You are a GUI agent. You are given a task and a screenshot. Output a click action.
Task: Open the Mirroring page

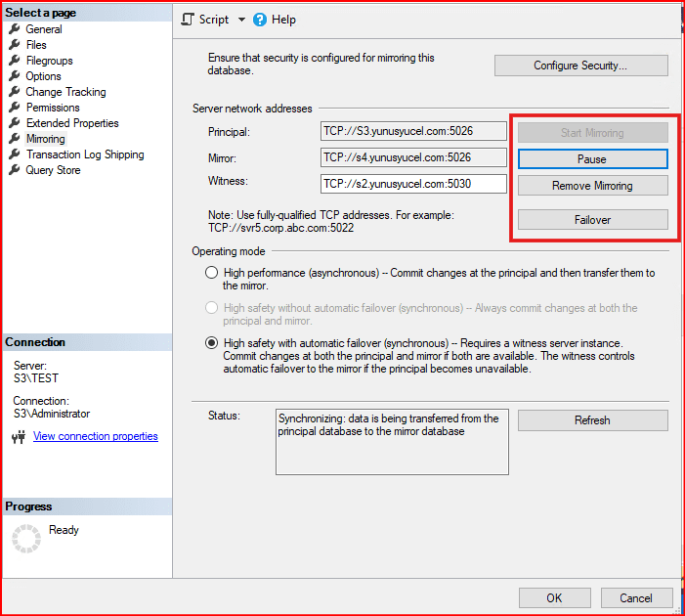pyautogui.click(x=45, y=139)
